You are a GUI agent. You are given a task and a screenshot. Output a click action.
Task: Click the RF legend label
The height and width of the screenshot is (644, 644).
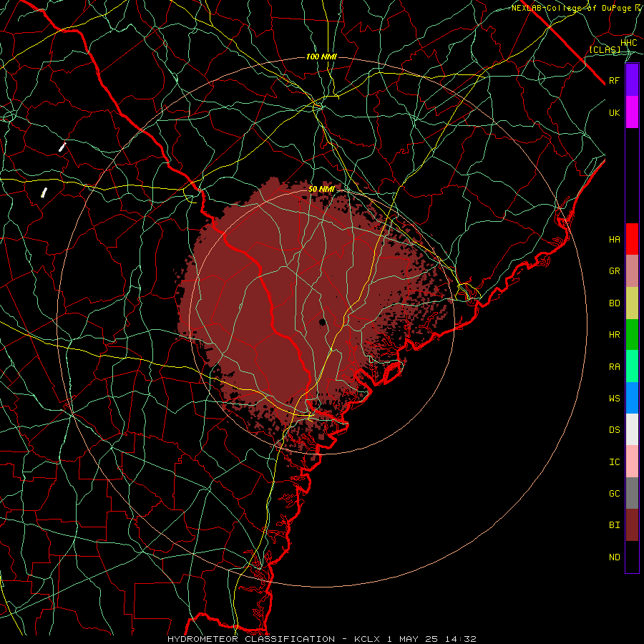pyautogui.click(x=615, y=80)
